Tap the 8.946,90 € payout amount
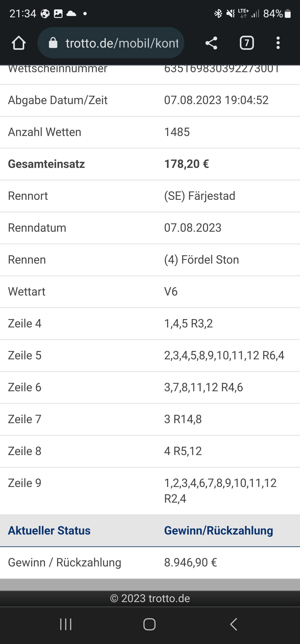Screen dimensions: 300x644 click(x=191, y=562)
